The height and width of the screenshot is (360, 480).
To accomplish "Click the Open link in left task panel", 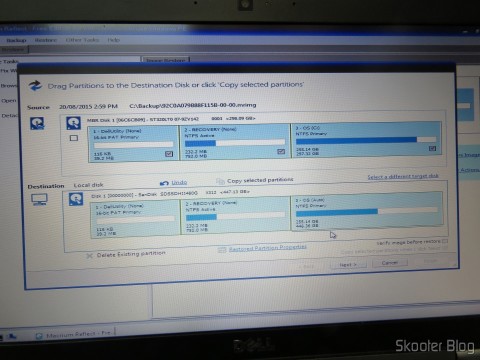I will tap(8, 100).
